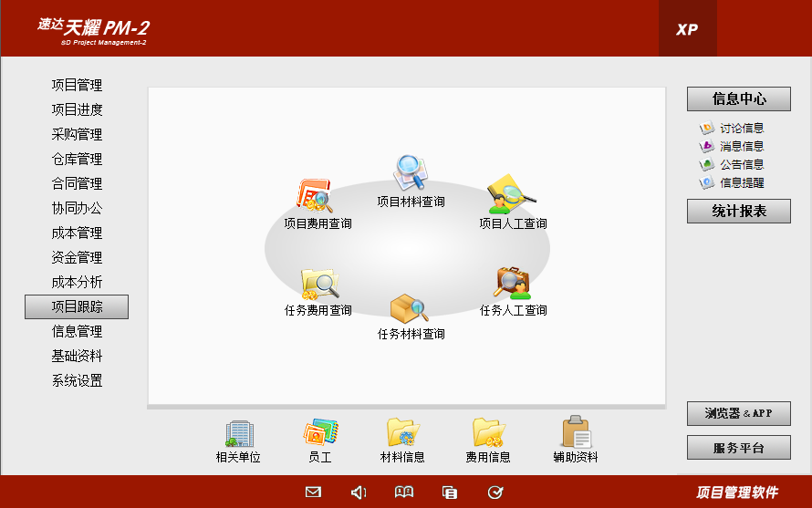
Task: Open 项目材料查询 magnifier icon
Action: (410, 172)
